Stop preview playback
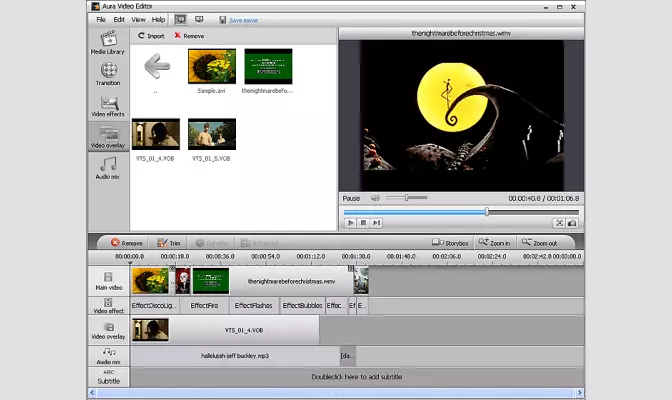 point(363,223)
